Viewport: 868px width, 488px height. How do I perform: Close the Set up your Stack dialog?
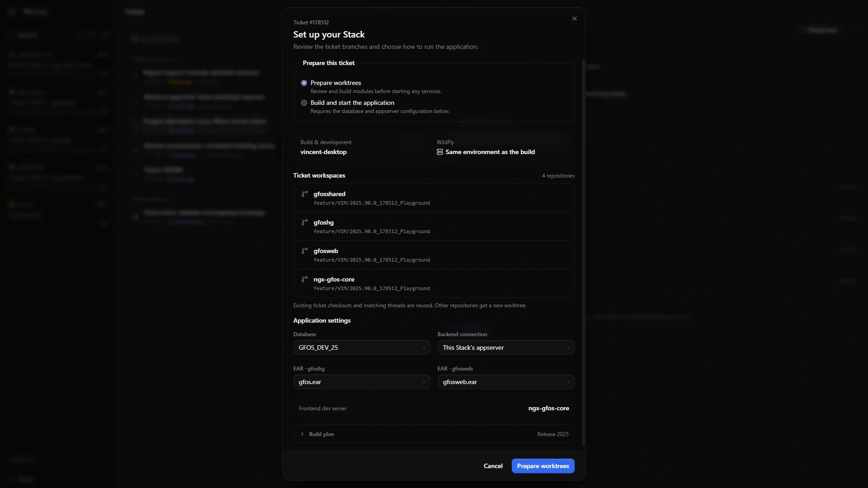575,19
